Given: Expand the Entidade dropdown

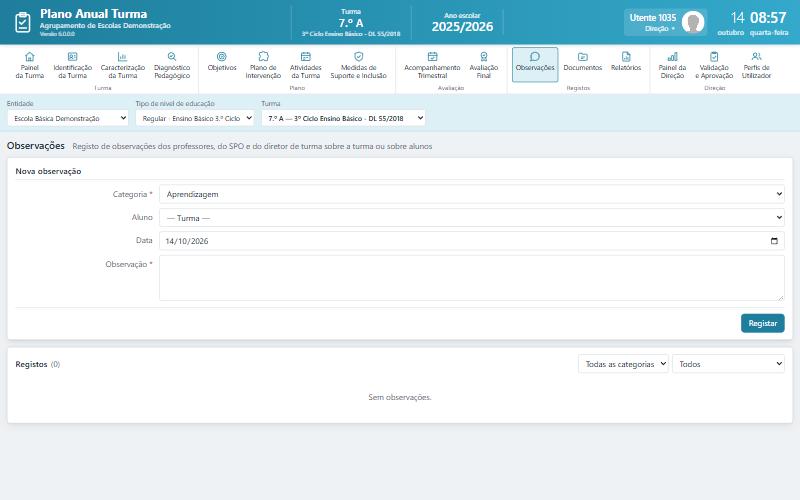Looking at the screenshot, I should point(68,118).
